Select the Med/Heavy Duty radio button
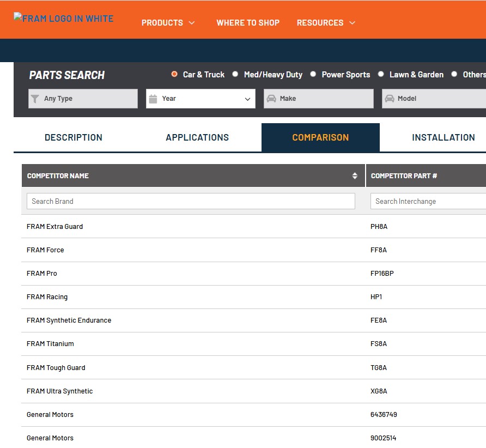 [x=235, y=74]
